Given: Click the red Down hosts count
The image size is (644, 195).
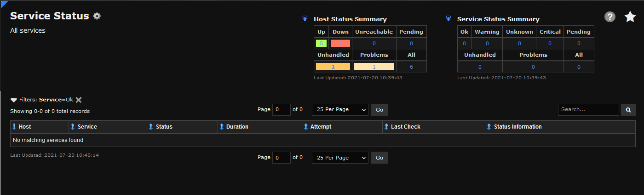Looking at the screenshot, I should (x=340, y=43).
